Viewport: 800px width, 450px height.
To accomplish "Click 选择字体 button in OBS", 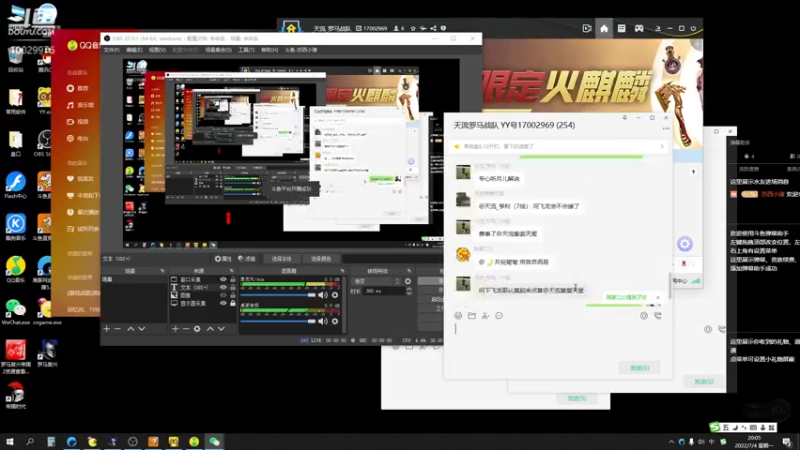I will point(281,259).
